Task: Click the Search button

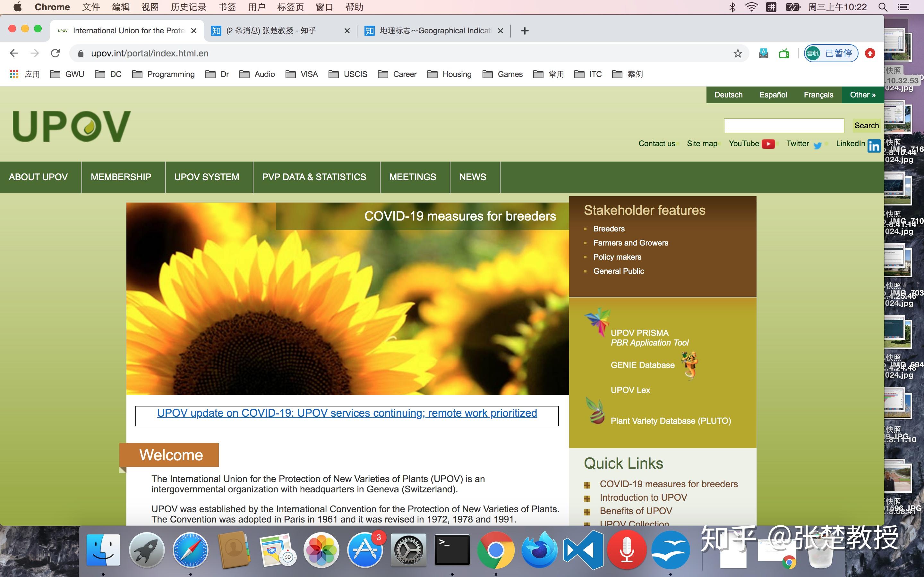Action: 866,126
